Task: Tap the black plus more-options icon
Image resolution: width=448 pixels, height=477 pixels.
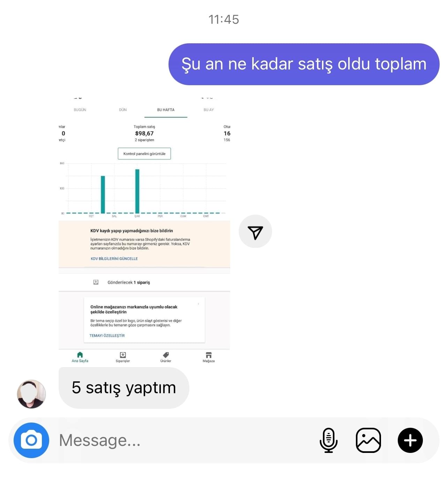Action: pyautogui.click(x=410, y=440)
